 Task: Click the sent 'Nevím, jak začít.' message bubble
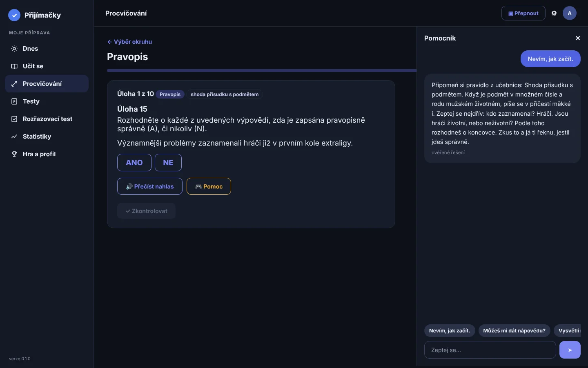coord(550,59)
